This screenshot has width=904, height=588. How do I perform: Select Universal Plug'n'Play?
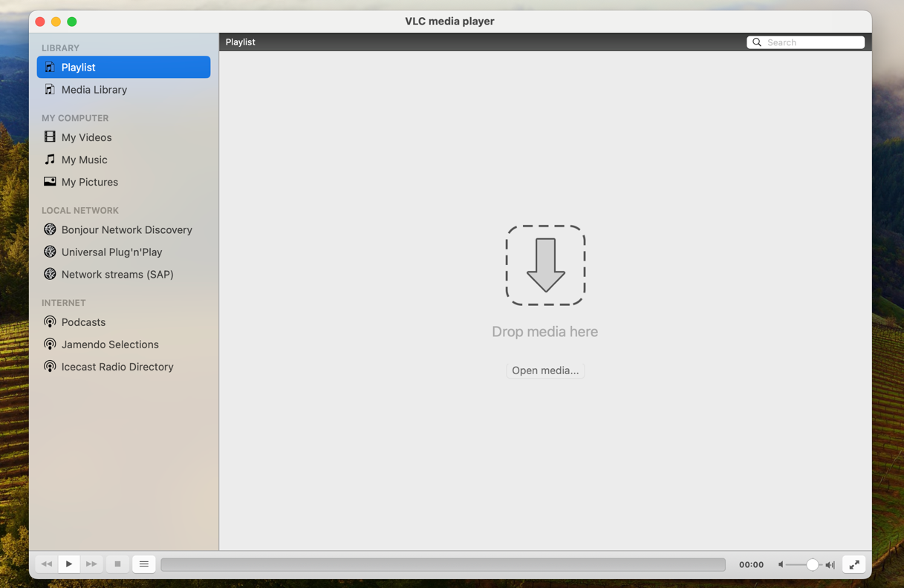[x=123, y=252]
